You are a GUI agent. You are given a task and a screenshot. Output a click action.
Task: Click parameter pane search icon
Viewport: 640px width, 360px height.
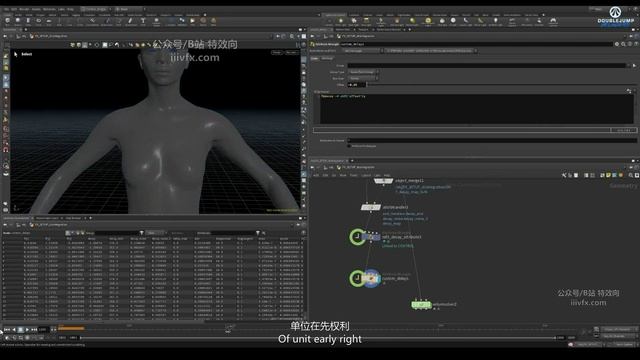[x=623, y=44]
